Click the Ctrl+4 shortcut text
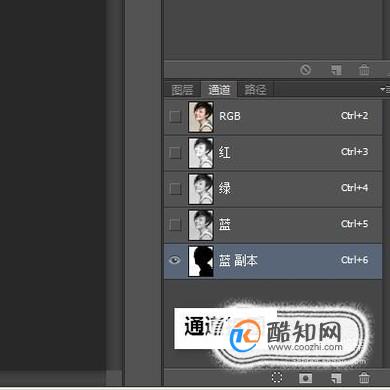390x390 pixels. [x=354, y=188]
